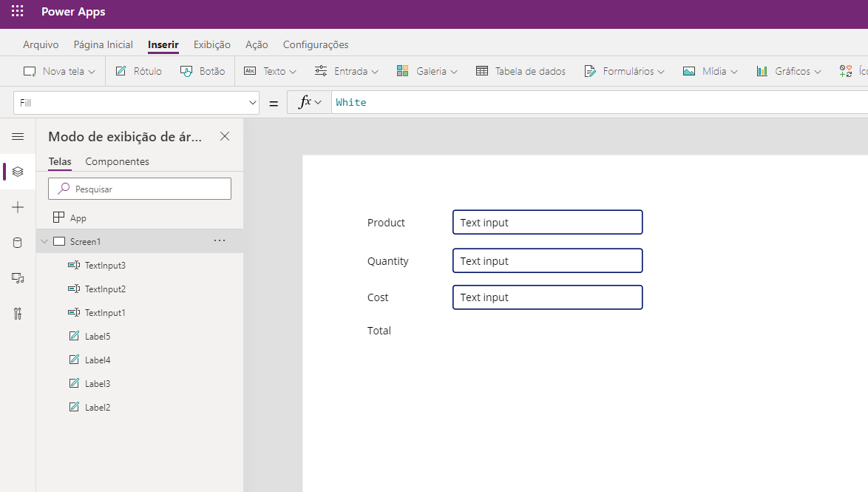Click the Pesquisar search box
868x492 pixels.
coord(139,189)
